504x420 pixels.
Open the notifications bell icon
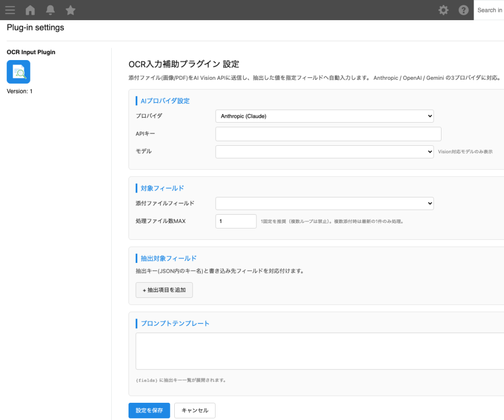50,10
